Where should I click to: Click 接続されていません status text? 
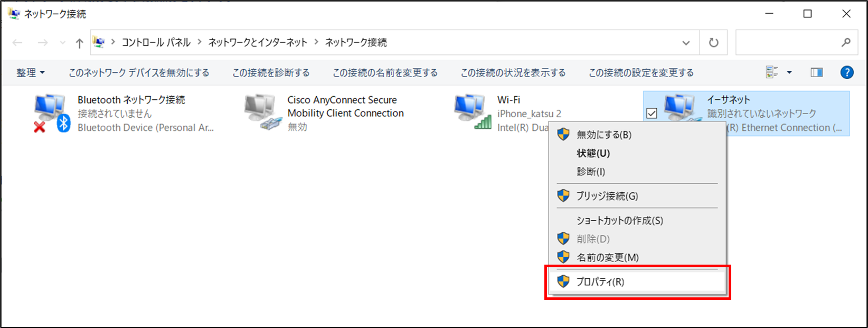point(115,114)
